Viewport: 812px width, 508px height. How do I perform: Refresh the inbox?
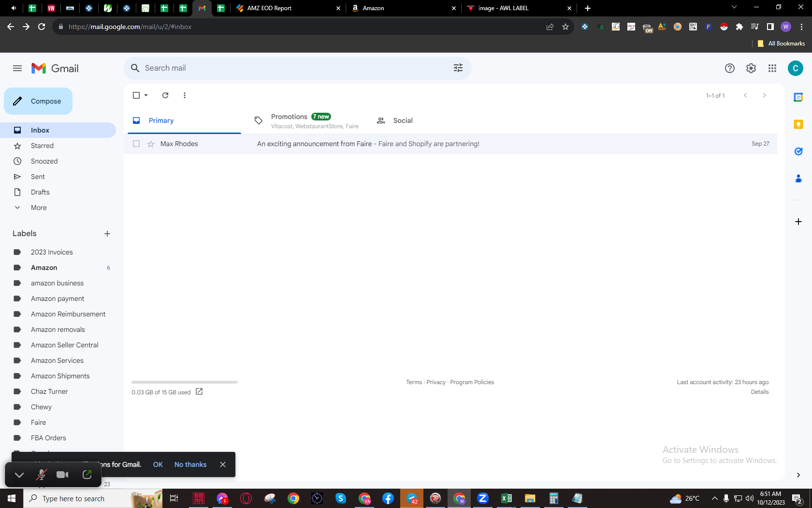click(165, 95)
